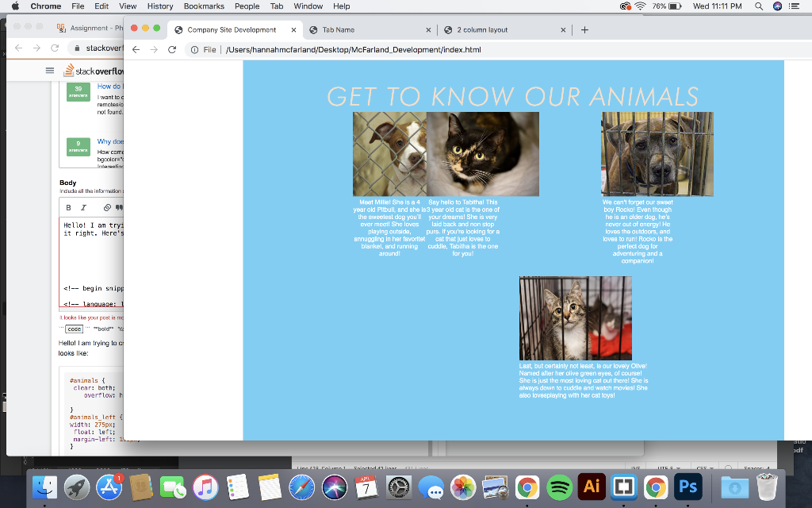Open the History menu

[x=160, y=6]
